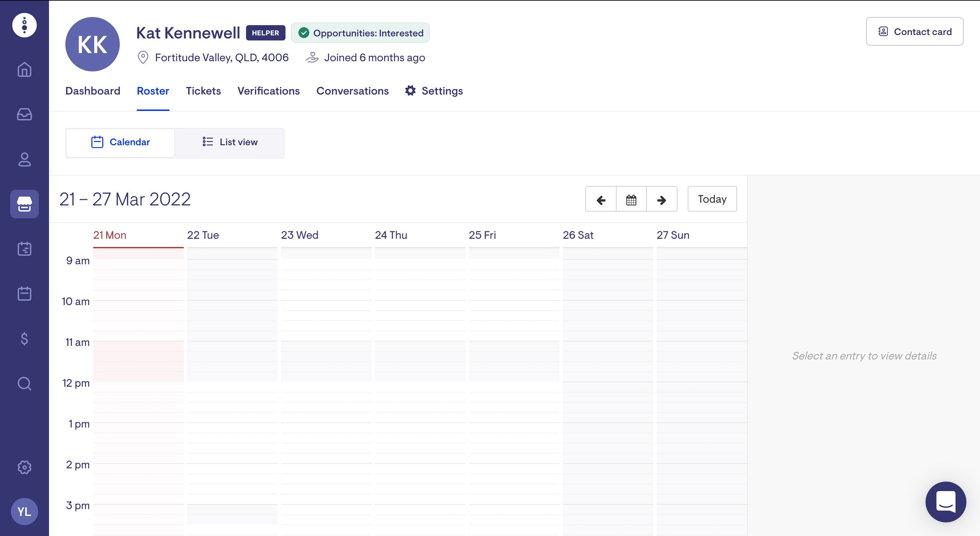Open the chat support bubble
980x536 pixels.
pos(945,502)
